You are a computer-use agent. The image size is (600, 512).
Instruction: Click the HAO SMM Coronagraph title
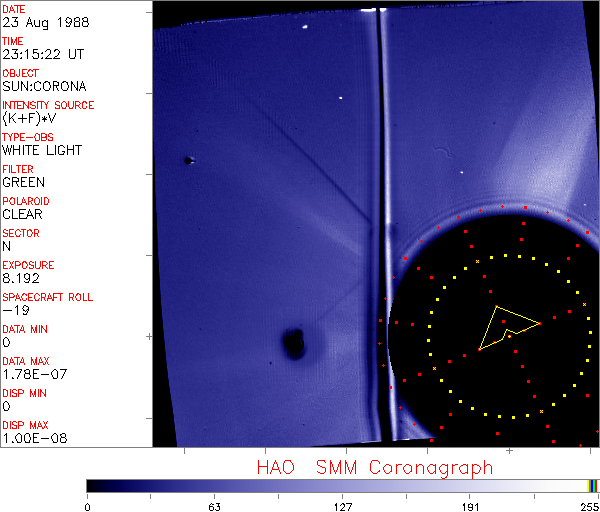[375, 467]
